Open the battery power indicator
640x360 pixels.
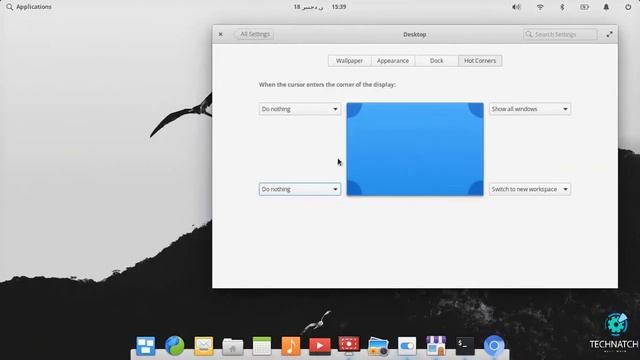584,7
